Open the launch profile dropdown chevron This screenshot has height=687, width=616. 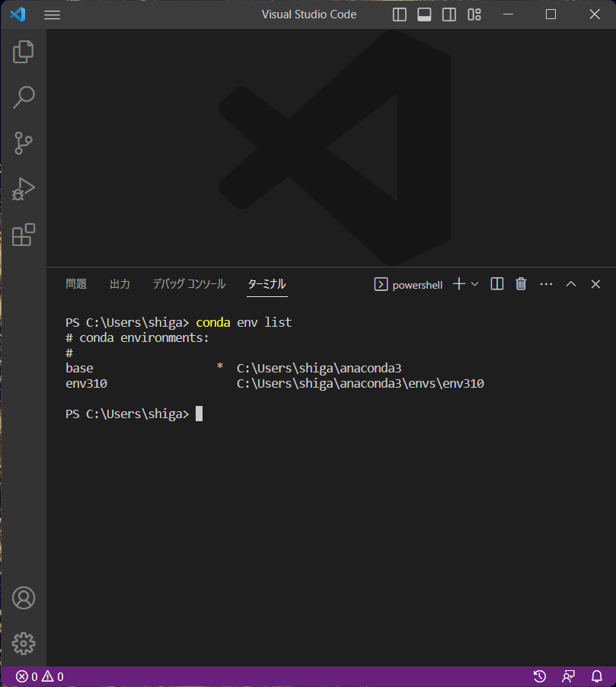pos(474,284)
